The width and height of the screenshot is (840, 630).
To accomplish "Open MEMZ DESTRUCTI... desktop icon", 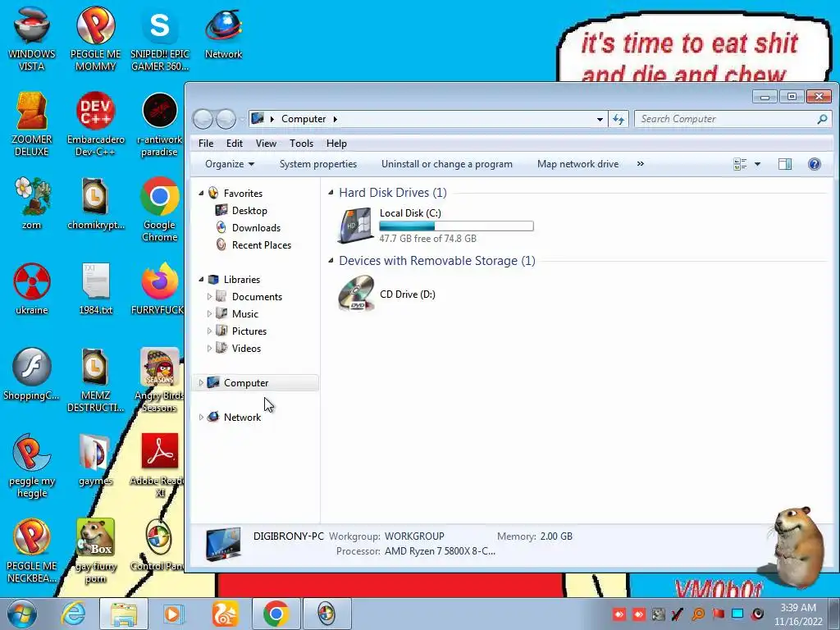I will (x=95, y=380).
